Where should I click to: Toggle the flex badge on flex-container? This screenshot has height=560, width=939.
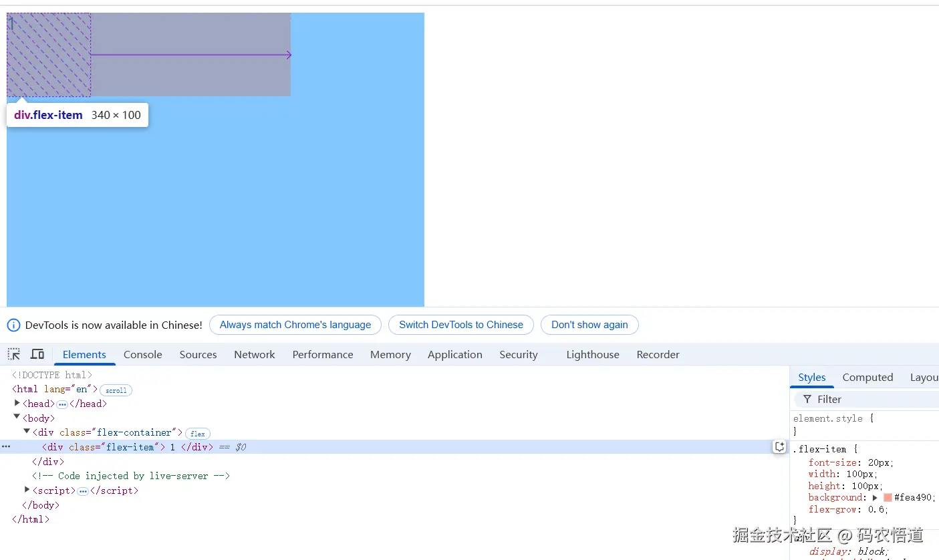[x=198, y=434]
